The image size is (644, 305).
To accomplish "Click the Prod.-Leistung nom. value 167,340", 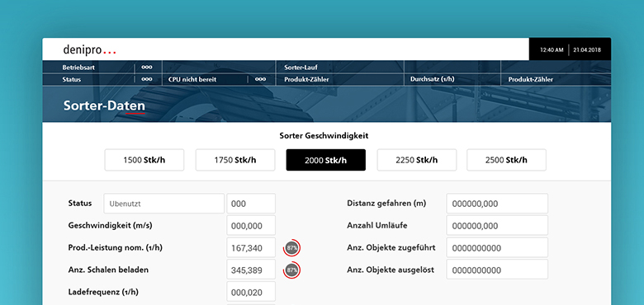I will (251, 247).
